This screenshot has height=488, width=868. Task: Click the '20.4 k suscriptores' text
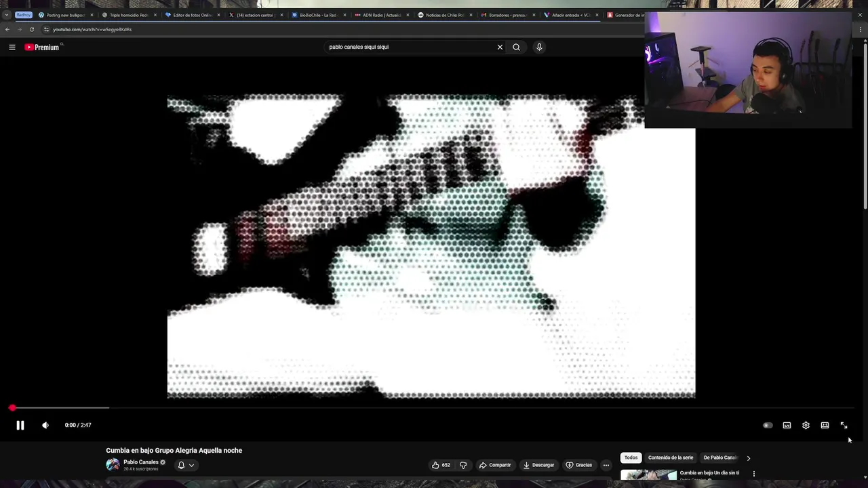[x=140, y=469]
